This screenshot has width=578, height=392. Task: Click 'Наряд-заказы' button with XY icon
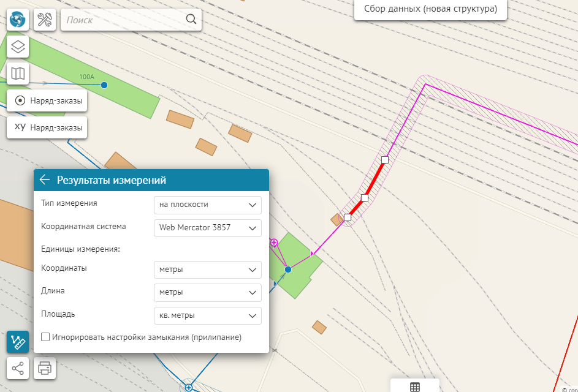click(x=47, y=127)
